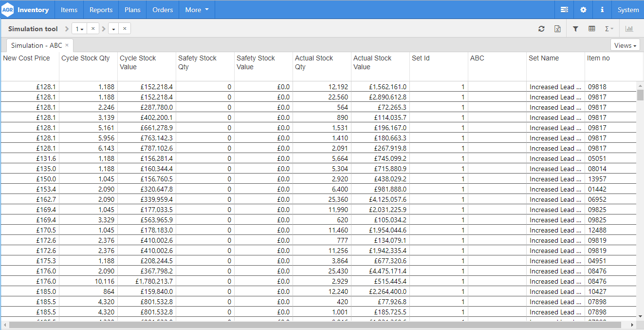
Task: Close the Simulation - ABC tab
Action: click(67, 45)
